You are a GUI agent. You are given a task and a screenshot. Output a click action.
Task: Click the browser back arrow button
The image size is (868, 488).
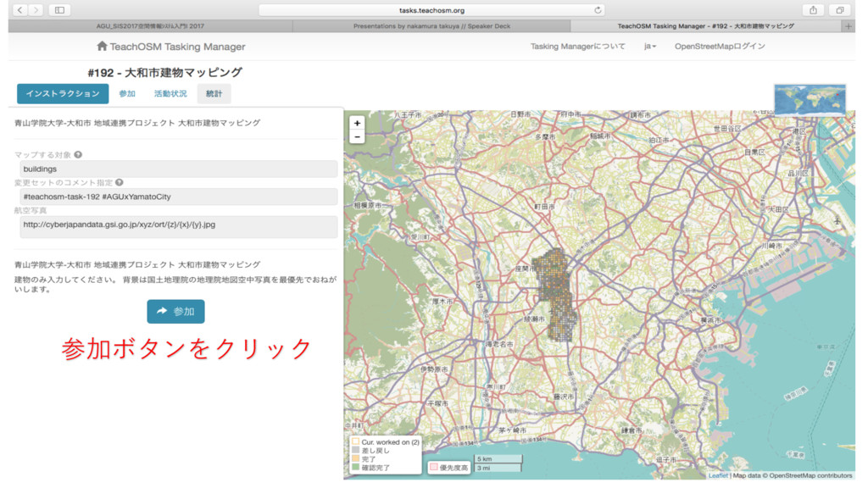pos(20,10)
